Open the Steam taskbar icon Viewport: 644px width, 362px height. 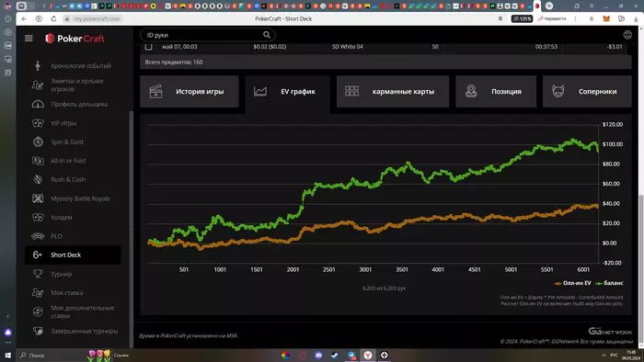(x=335, y=355)
